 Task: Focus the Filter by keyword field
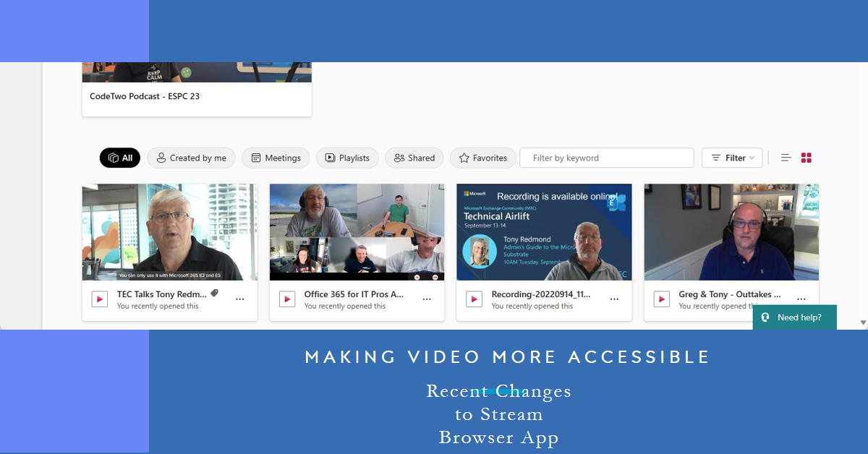607,158
